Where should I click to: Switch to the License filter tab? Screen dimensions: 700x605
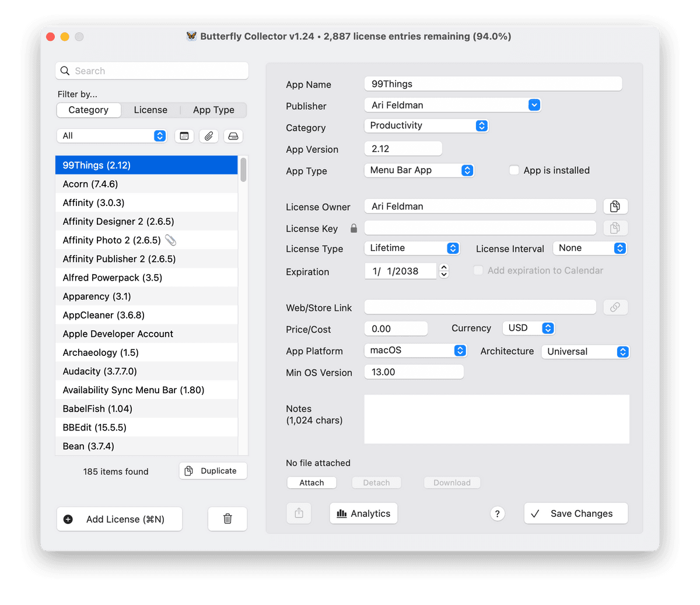[x=150, y=110]
